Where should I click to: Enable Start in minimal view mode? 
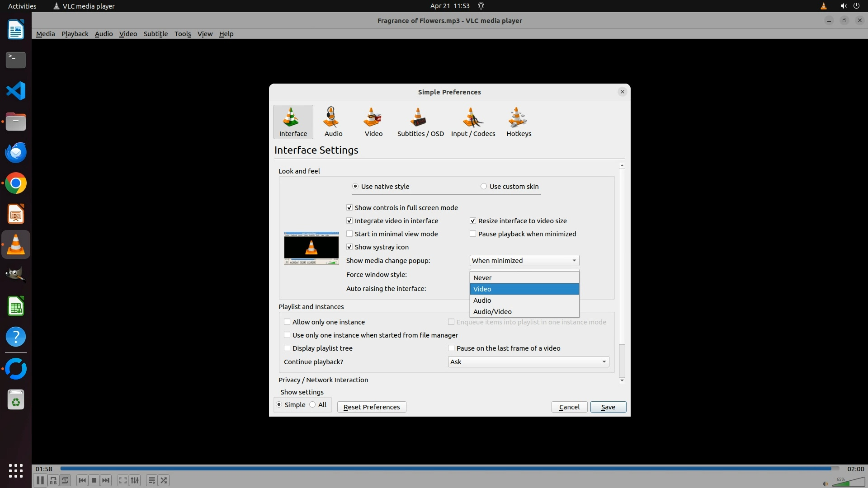[349, 234]
